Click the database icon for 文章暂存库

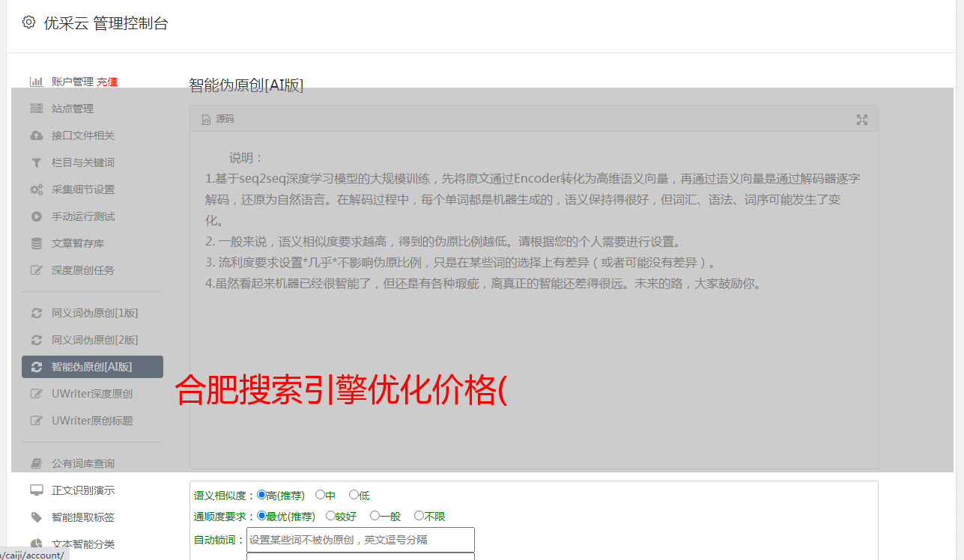36,243
